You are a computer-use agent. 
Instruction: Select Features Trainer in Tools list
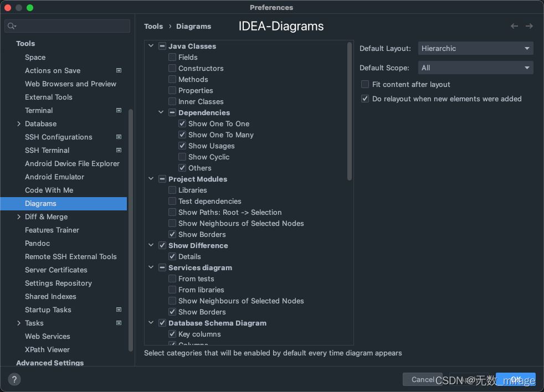pos(52,230)
